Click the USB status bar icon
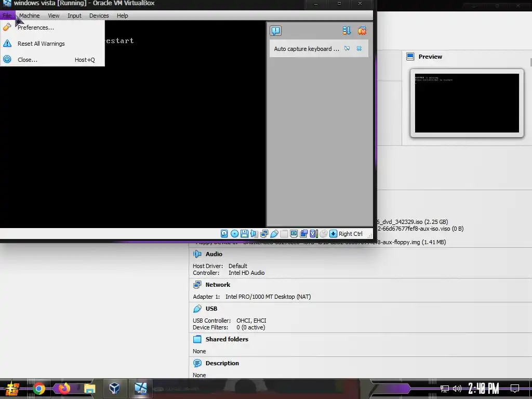The width and height of the screenshot is (532, 399). pyautogui.click(x=274, y=234)
